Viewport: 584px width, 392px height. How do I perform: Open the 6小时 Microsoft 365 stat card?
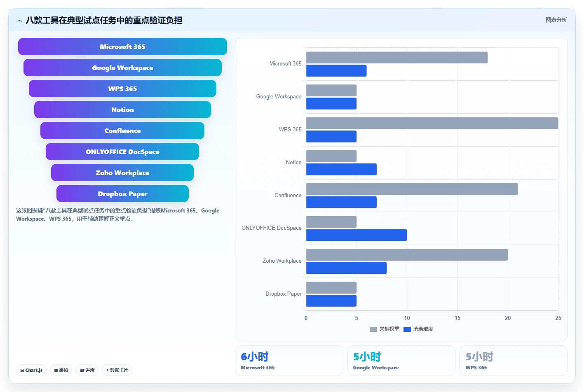pyautogui.click(x=289, y=361)
